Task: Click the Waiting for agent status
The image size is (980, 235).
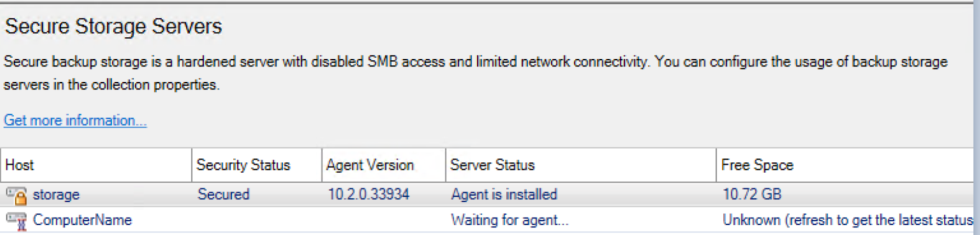Action: click(x=509, y=220)
